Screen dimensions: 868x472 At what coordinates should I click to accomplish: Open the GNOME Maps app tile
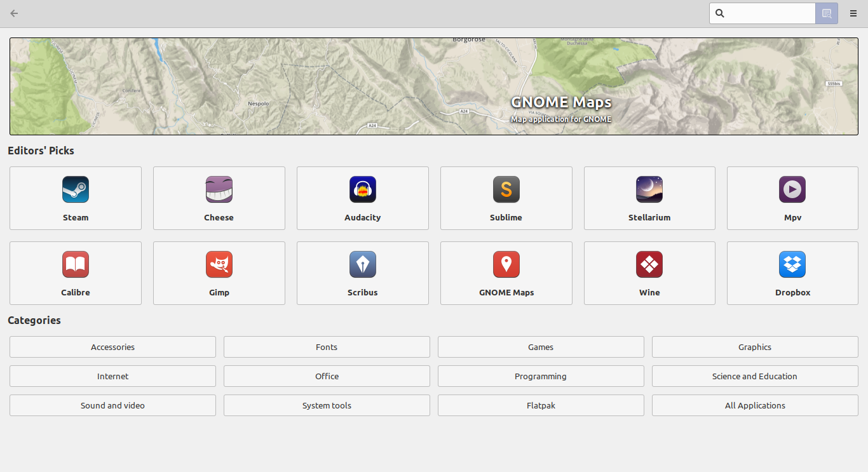click(506, 273)
